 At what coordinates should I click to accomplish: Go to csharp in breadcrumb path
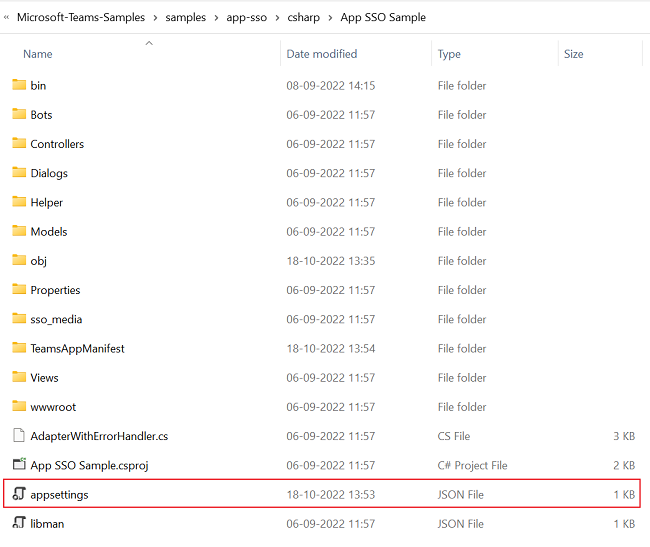point(303,17)
